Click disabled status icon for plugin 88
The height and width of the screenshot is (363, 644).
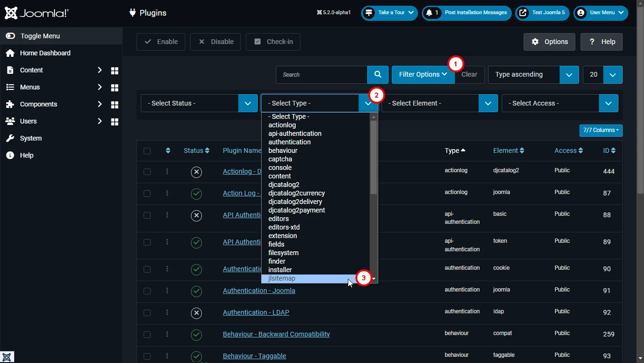pyautogui.click(x=196, y=215)
